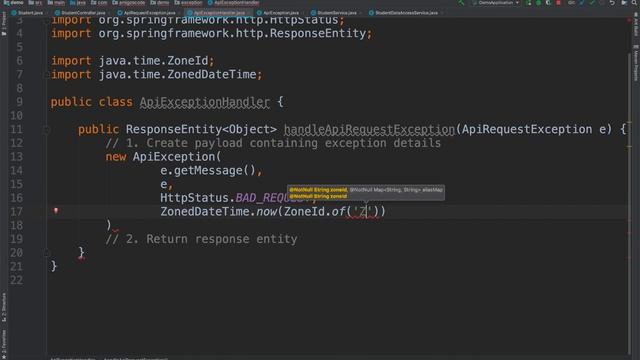This screenshot has height=360, width=640.
Task: Click the red error bulb on line 17
Action: coord(56,211)
